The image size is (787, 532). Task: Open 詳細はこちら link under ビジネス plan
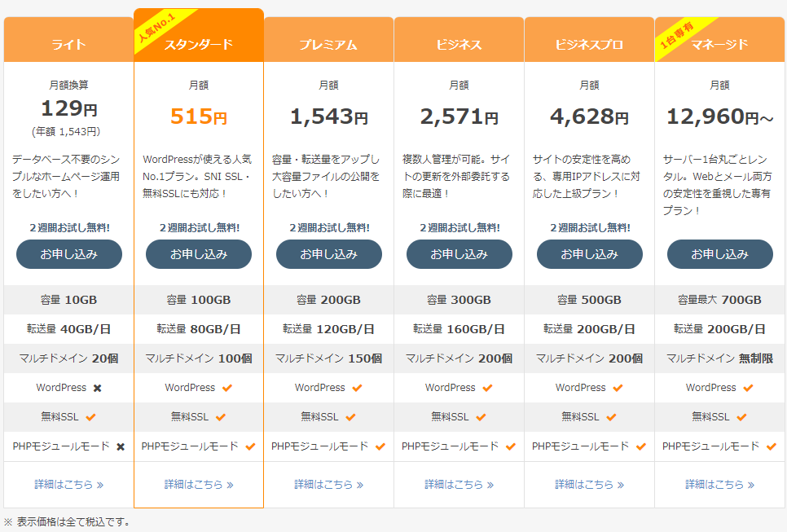[459, 484]
